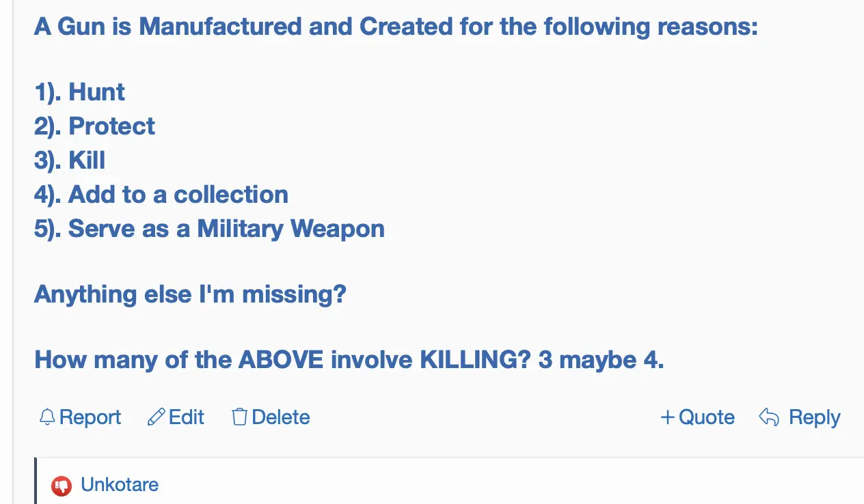Viewport: 864px width, 504px height.
Task: Click the "4). Add to a collection" line
Action: pos(161,195)
